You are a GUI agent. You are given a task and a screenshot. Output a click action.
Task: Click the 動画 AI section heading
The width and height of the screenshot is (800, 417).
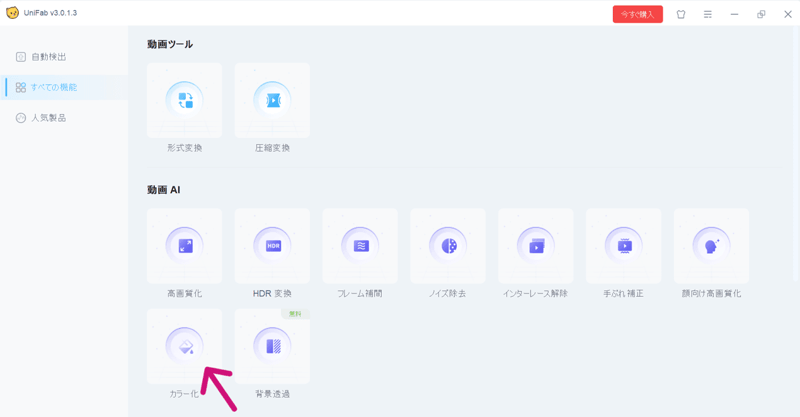tap(163, 190)
